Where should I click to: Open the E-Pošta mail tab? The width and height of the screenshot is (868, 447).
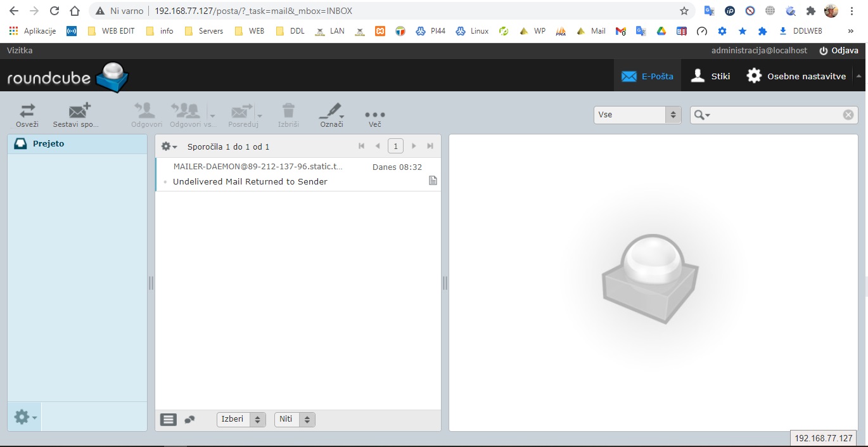click(647, 76)
